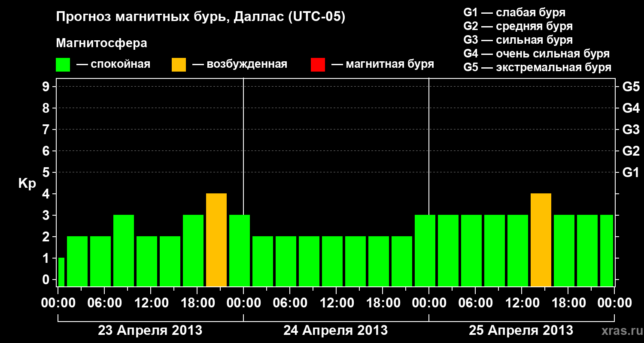Viewport: 644px width, 343px height.
Task: Click the '12:00' time label under 25 April
Action: [x=522, y=303]
